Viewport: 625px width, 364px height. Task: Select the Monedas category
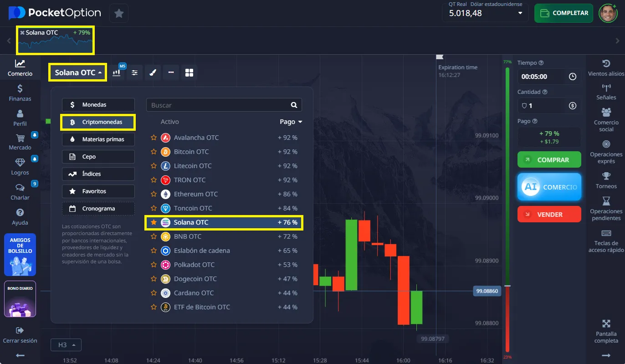point(98,105)
